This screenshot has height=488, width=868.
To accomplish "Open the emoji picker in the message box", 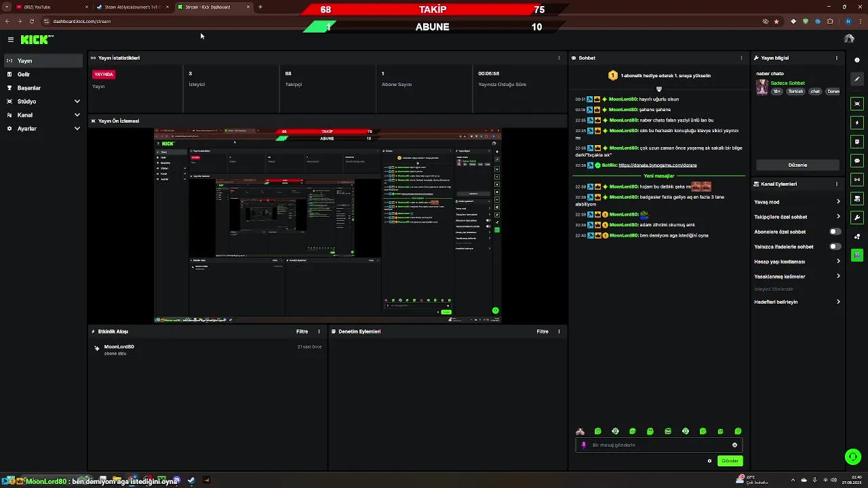I will 734,445.
